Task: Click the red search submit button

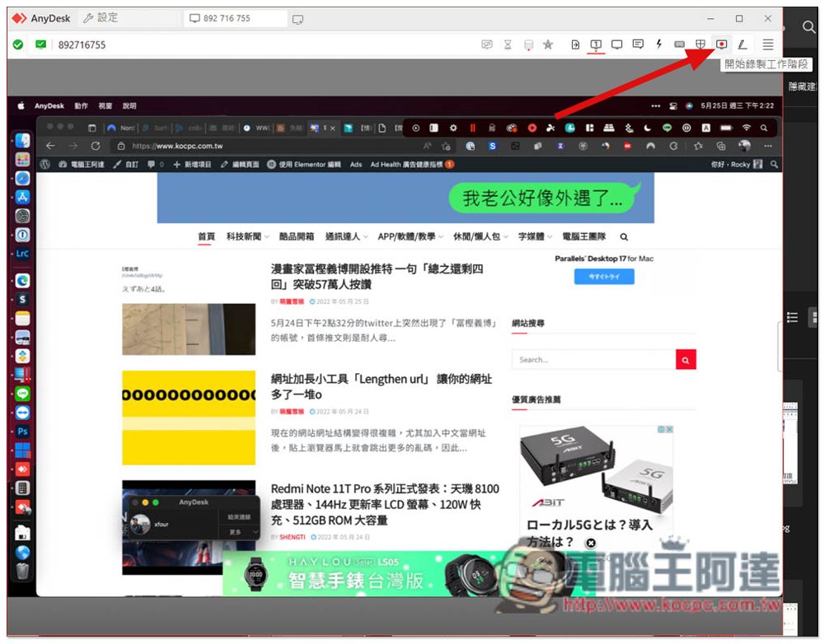Action: point(686,360)
